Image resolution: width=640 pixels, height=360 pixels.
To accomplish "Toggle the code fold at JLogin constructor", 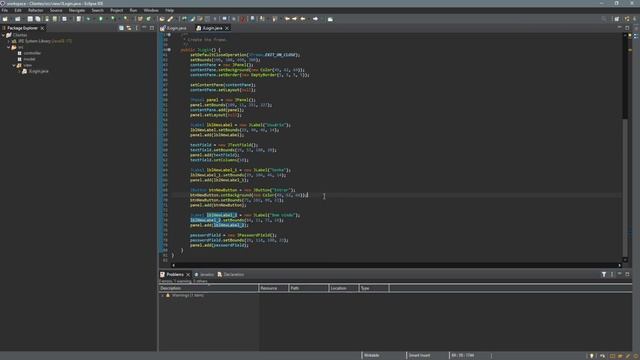I will [169, 50].
